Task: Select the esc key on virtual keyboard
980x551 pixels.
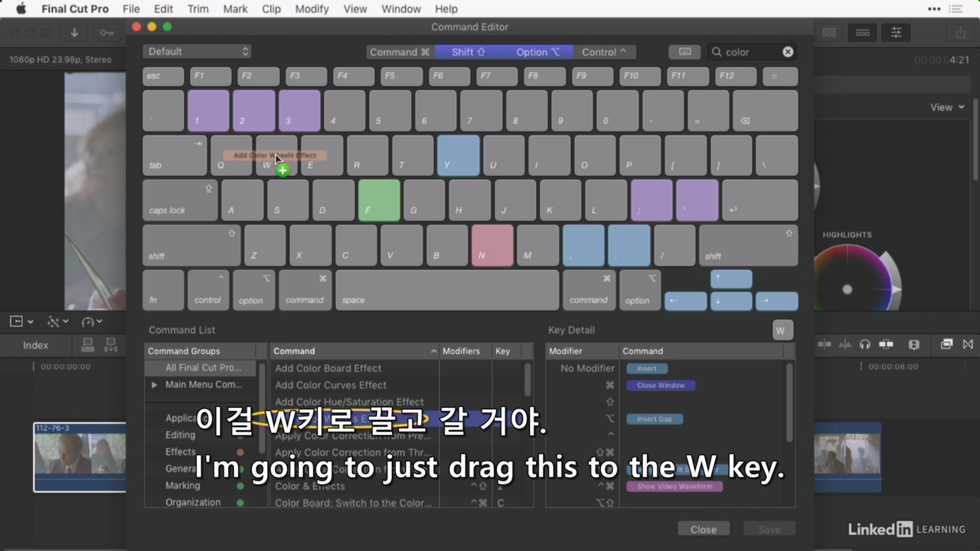Action: coord(163,76)
